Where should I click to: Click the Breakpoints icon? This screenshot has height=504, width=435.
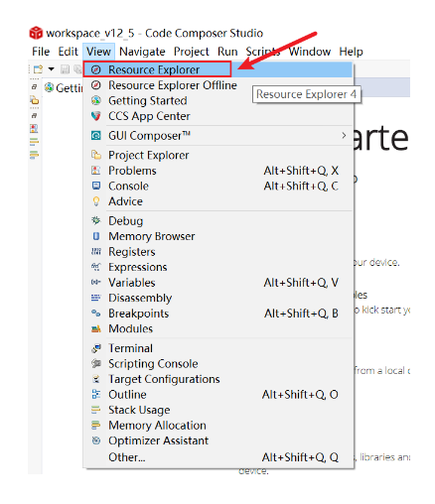96,314
